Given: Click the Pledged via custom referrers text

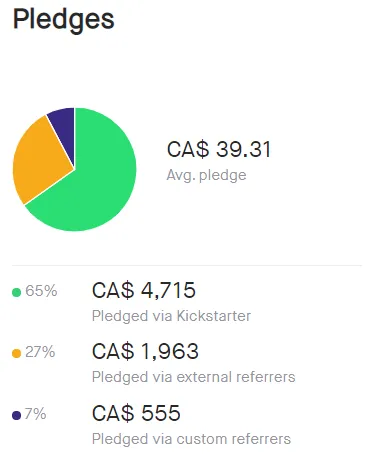Looking at the screenshot, I should tap(191, 439).
